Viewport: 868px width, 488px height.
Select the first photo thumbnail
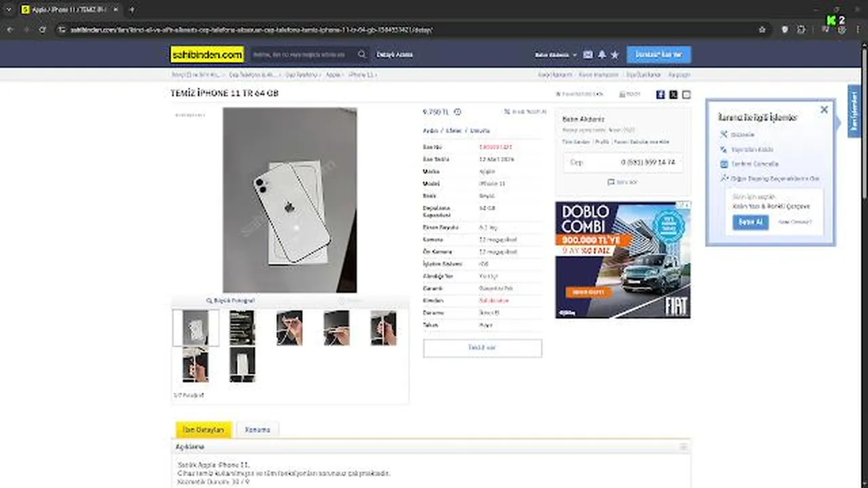coord(196,327)
